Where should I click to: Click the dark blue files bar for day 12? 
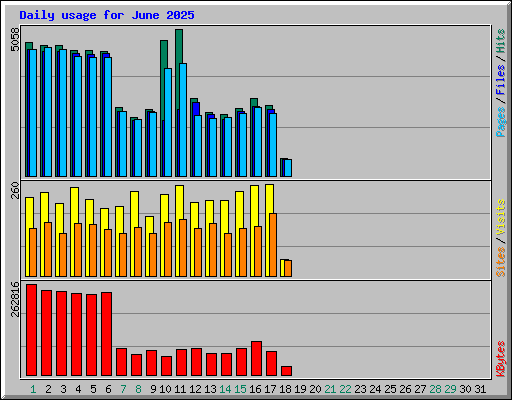point(196,109)
